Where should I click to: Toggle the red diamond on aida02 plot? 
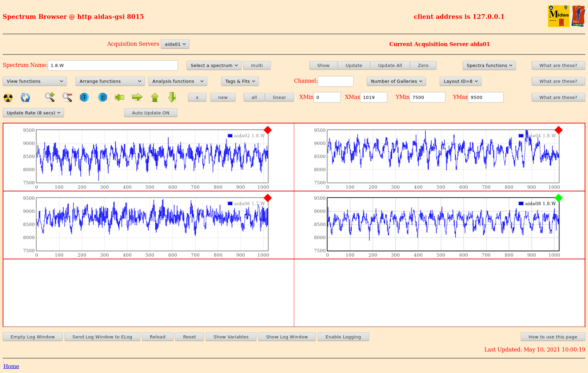click(268, 130)
